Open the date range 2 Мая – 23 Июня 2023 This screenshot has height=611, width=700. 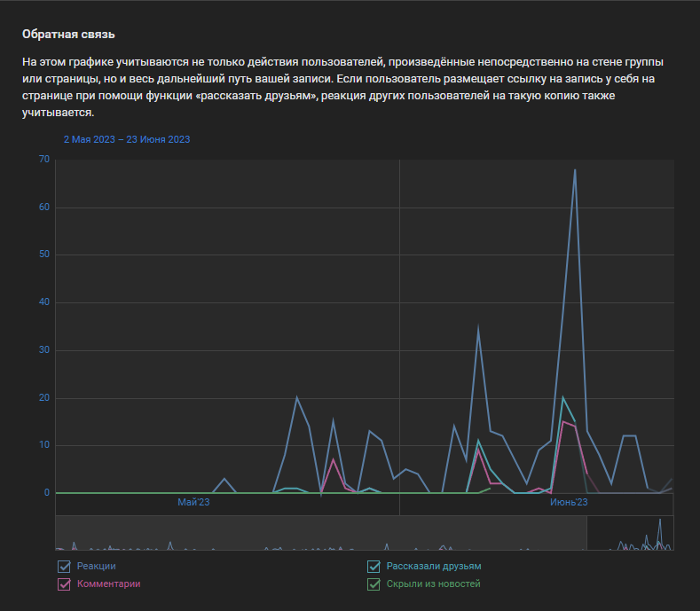pos(127,139)
